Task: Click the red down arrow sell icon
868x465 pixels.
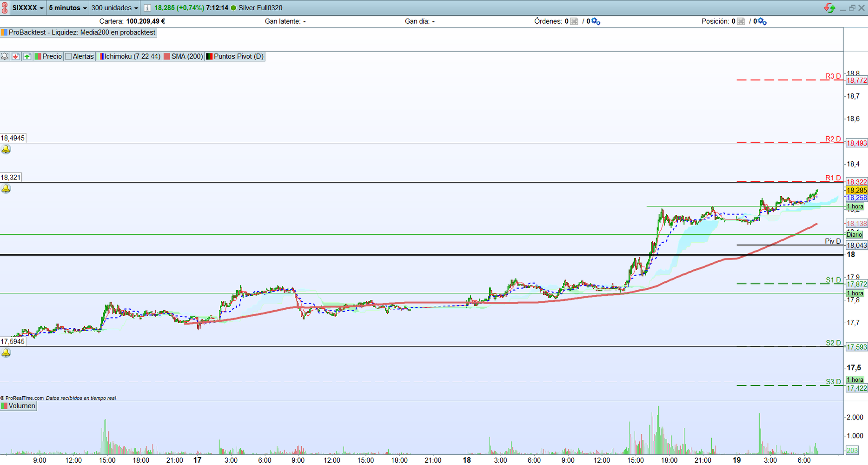Action: pos(16,56)
